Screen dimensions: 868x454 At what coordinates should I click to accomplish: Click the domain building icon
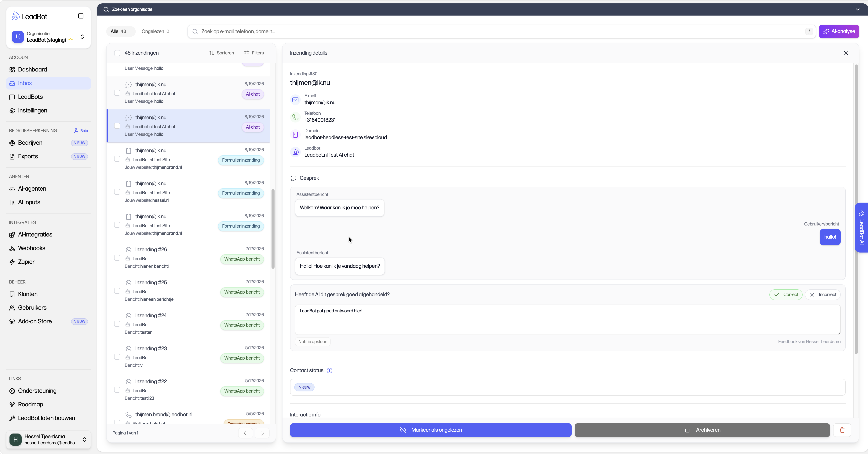pyautogui.click(x=295, y=134)
